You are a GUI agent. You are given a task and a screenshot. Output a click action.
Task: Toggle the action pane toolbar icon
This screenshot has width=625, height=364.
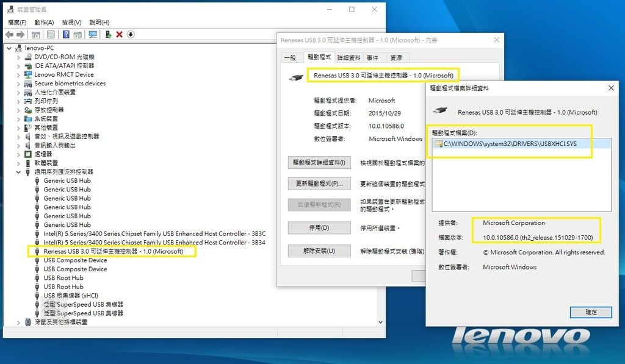pos(78,35)
